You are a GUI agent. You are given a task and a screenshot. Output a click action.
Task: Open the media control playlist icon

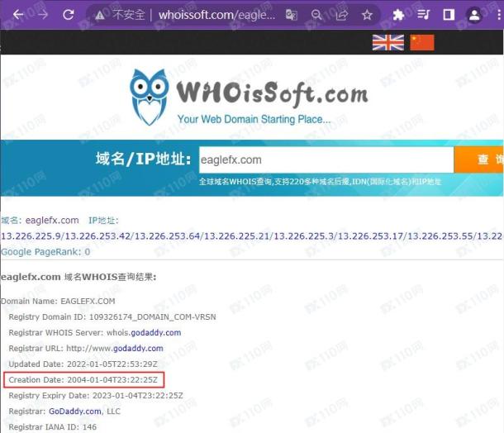click(423, 15)
